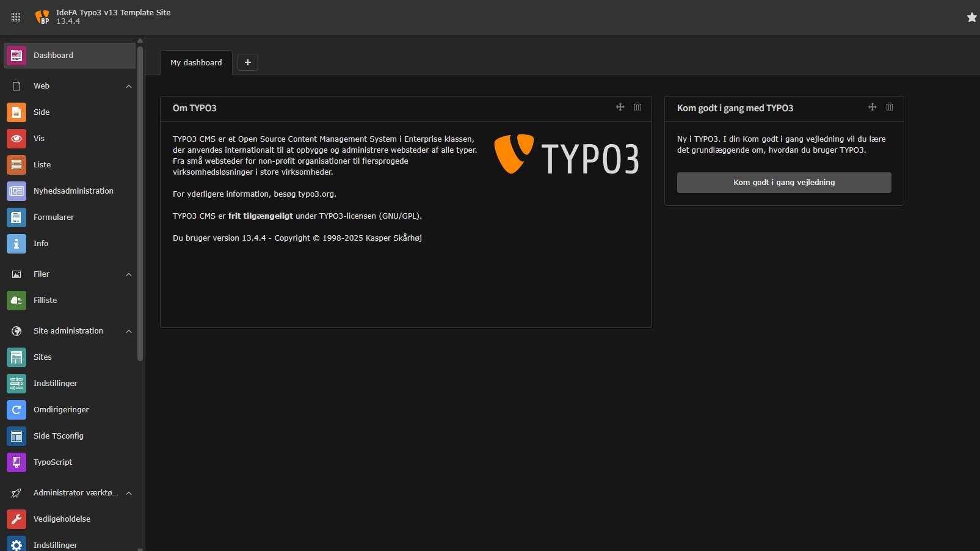Open the Liste module
This screenshot has height=551, width=980.
[x=42, y=165]
